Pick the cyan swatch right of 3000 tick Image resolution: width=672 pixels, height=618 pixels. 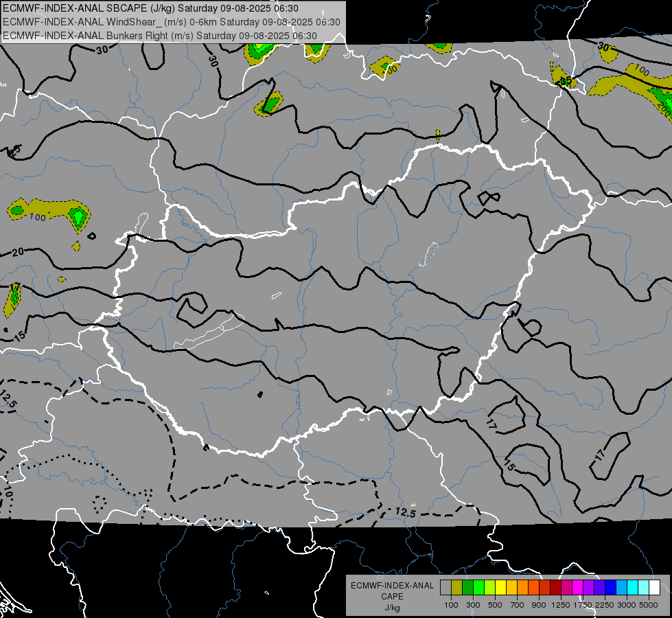(633, 587)
